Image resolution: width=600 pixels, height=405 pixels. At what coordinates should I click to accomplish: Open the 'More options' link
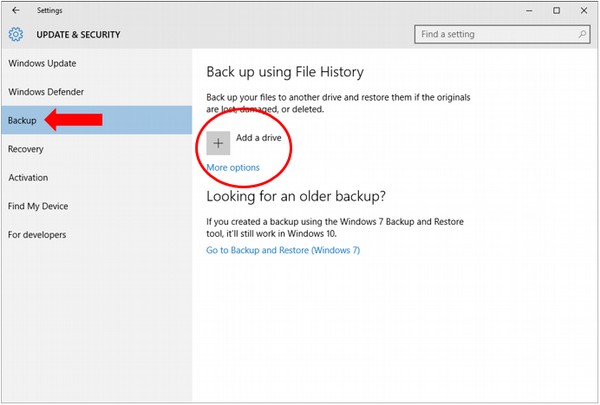click(x=233, y=167)
